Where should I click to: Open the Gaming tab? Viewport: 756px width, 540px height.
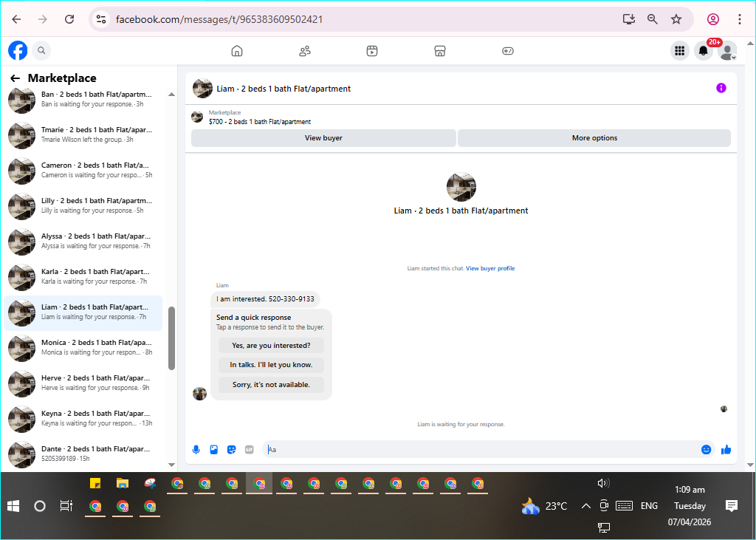coord(508,51)
